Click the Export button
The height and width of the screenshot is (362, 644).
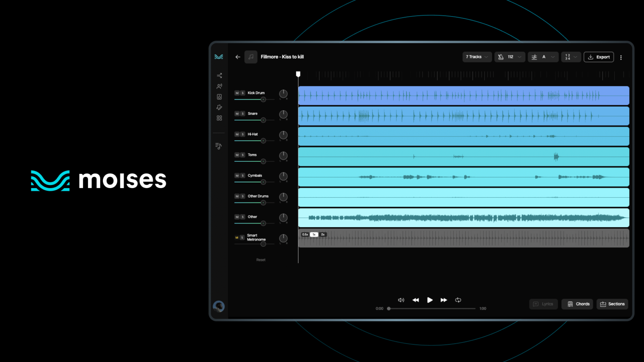(599, 57)
